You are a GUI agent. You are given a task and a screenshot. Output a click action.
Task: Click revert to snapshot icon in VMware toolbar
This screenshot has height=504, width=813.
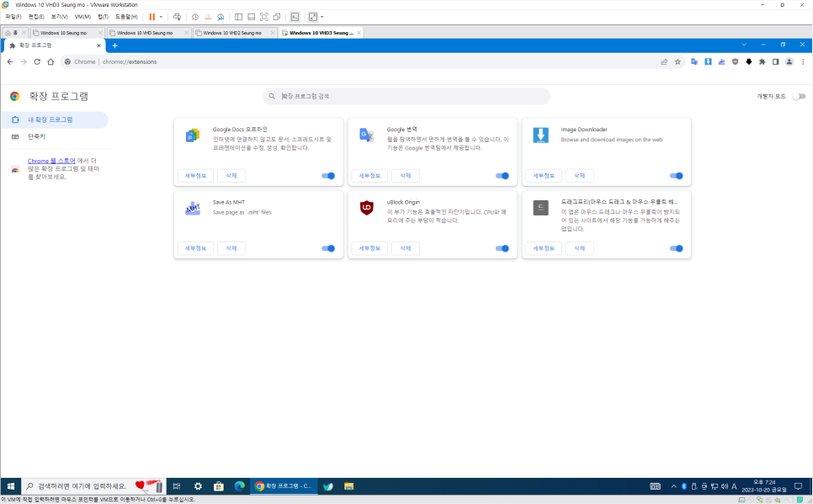tap(208, 17)
